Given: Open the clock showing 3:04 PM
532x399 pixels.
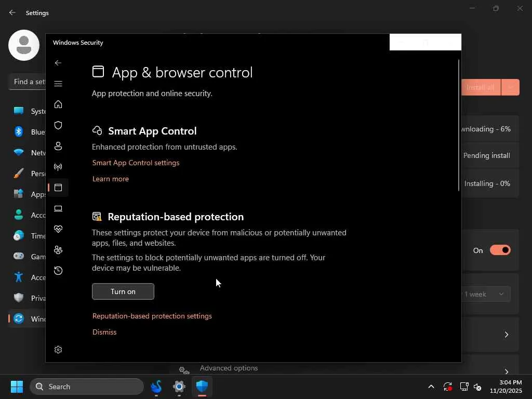Looking at the screenshot, I should tap(506, 387).
